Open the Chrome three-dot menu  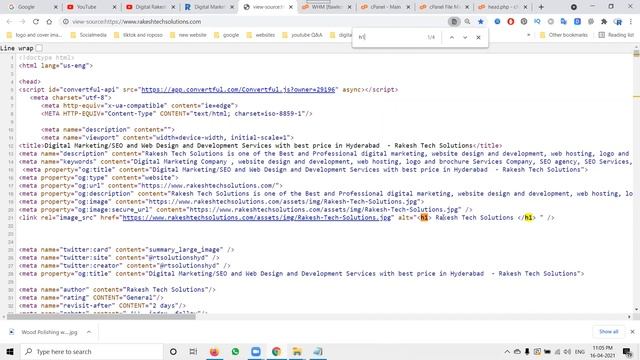click(x=631, y=22)
